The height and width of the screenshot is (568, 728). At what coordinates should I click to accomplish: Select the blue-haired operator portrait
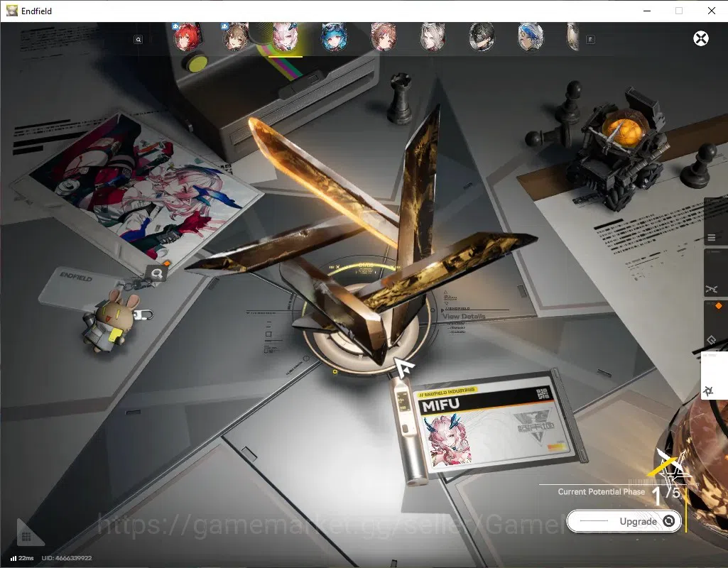[335, 37]
